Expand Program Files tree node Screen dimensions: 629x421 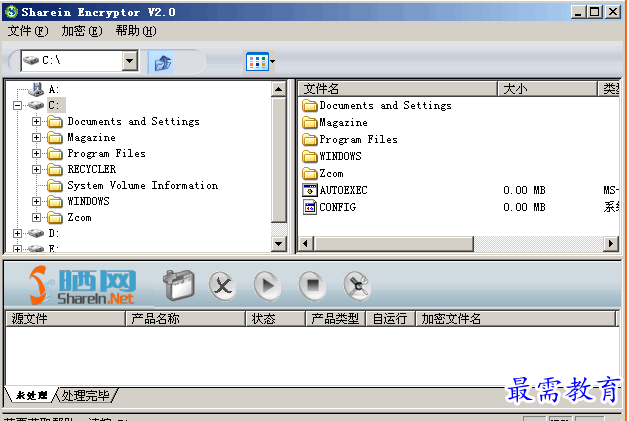[x=36, y=153]
